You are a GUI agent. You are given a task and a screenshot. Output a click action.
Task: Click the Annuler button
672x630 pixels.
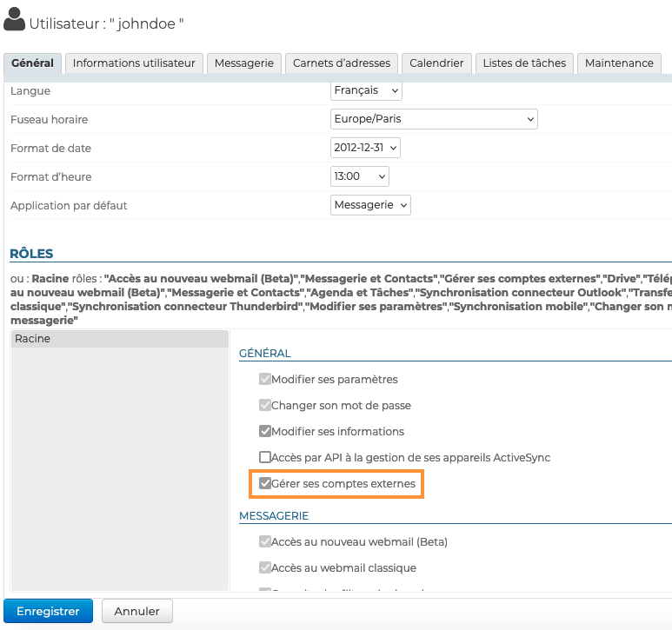pyautogui.click(x=137, y=611)
